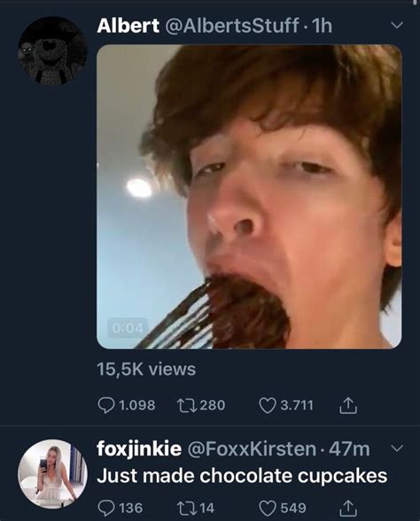Like foxjinkie's tweet with 549 likes
This screenshot has height=521, width=420.
coord(268,508)
